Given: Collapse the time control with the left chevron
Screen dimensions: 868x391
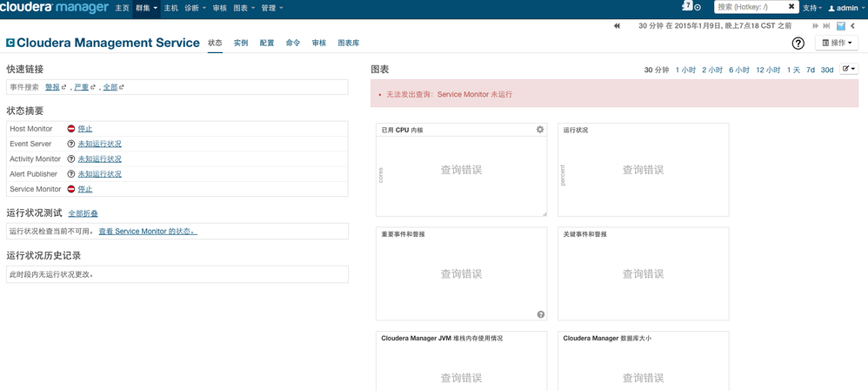Looking at the screenshot, I should (x=852, y=26).
